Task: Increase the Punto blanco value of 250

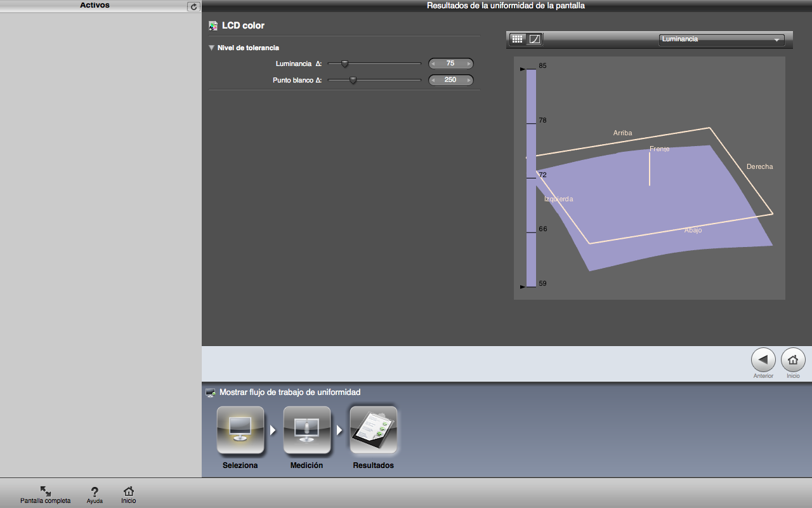Action: pos(469,80)
